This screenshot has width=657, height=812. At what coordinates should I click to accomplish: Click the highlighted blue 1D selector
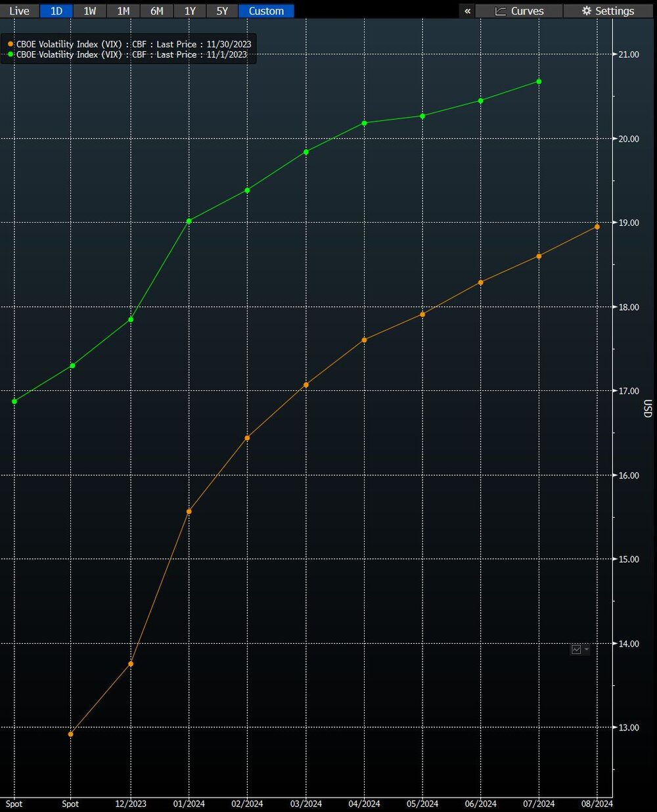click(x=56, y=11)
